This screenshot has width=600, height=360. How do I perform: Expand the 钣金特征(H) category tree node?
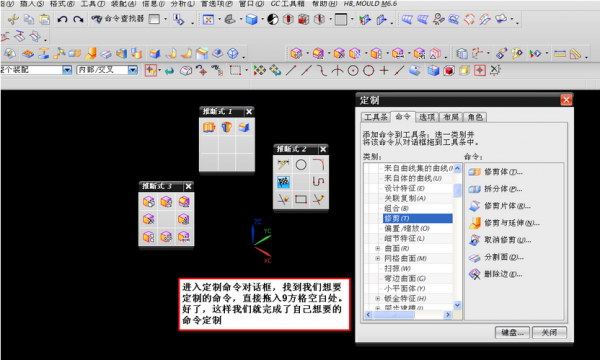378,298
